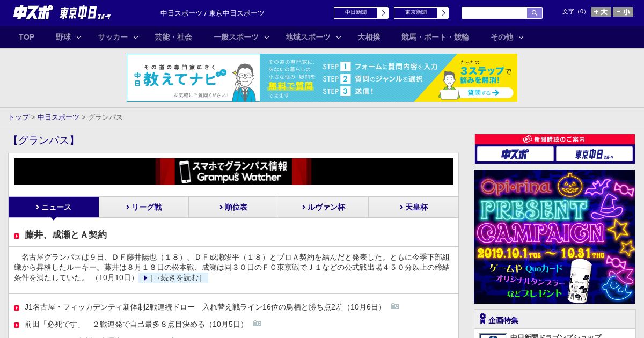Go to 中日スポーツ breadcrumb link
Screen dimensions: 644x338
pyautogui.click(x=58, y=117)
